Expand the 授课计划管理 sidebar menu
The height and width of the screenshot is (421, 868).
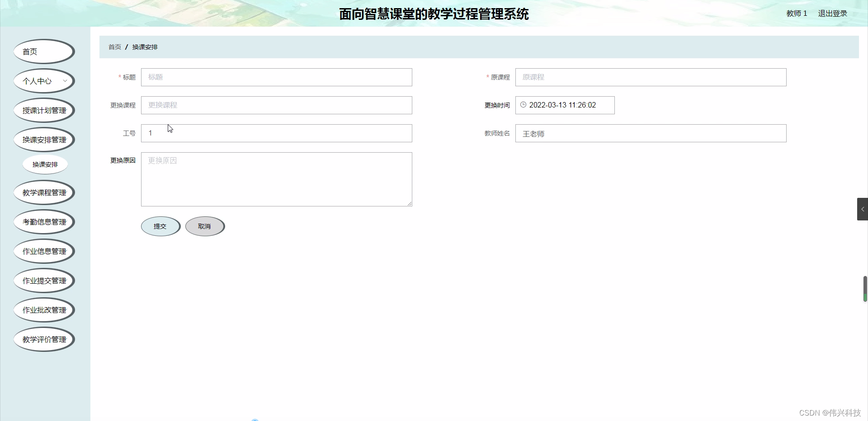(44, 110)
